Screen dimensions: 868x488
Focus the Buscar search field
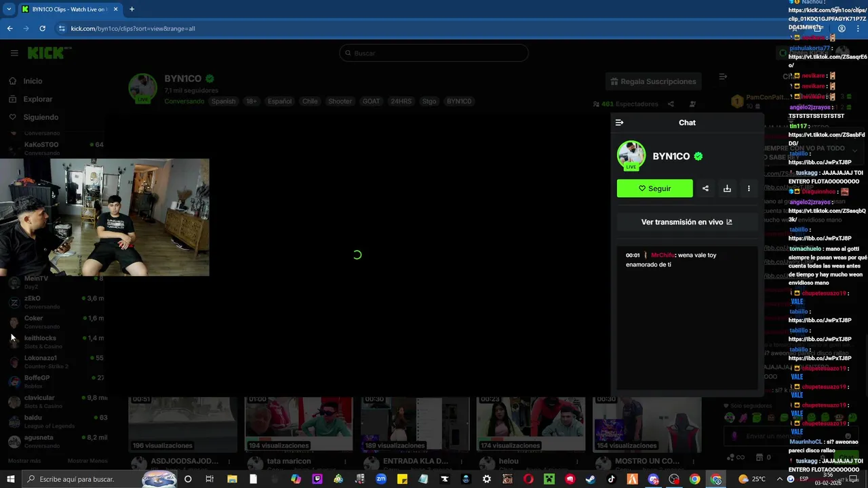pos(434,53)
